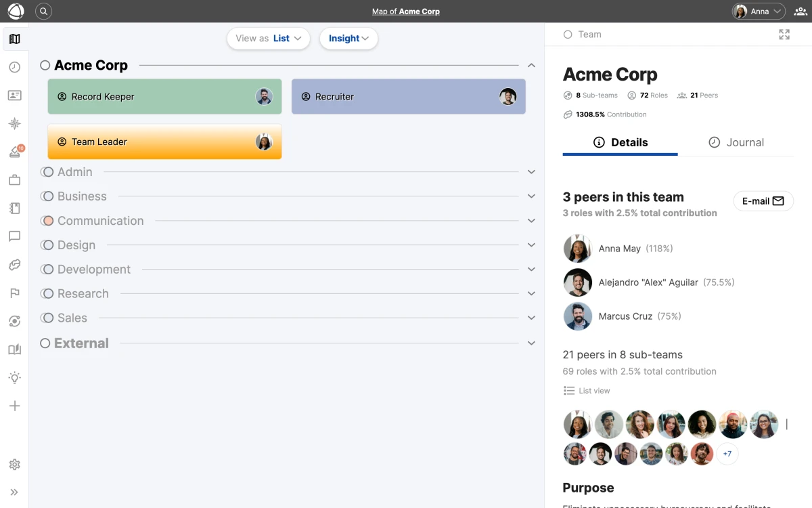
Task: Click the peers icon in the top-right corner
Action: [x=800, y=11]
